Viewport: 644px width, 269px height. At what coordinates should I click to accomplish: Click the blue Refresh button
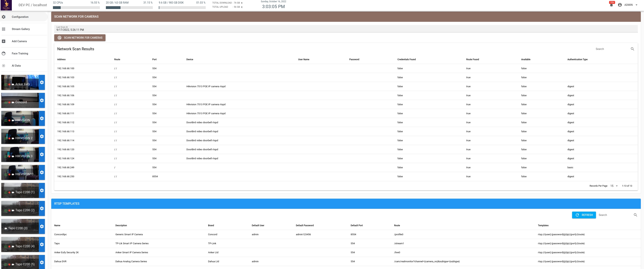584,215
